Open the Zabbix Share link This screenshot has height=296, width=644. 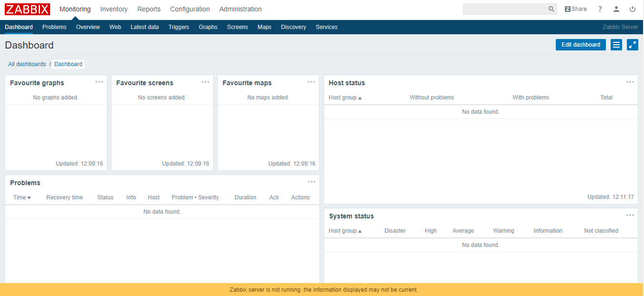(576, 9)
